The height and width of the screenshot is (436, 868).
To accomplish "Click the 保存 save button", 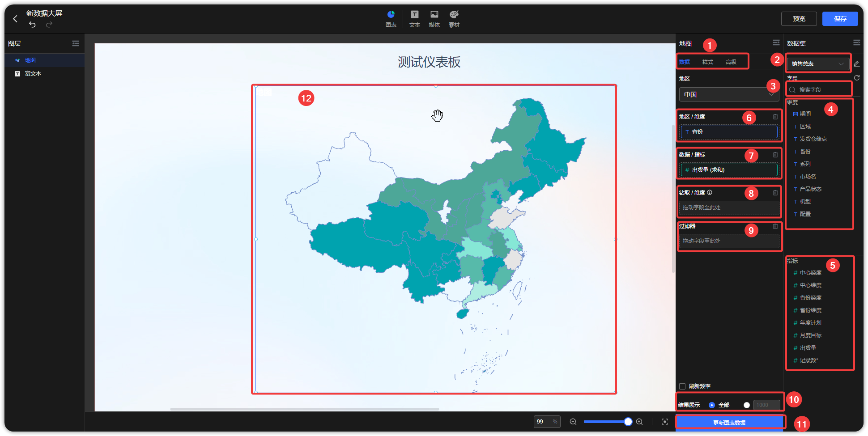I will coord(840,19).
